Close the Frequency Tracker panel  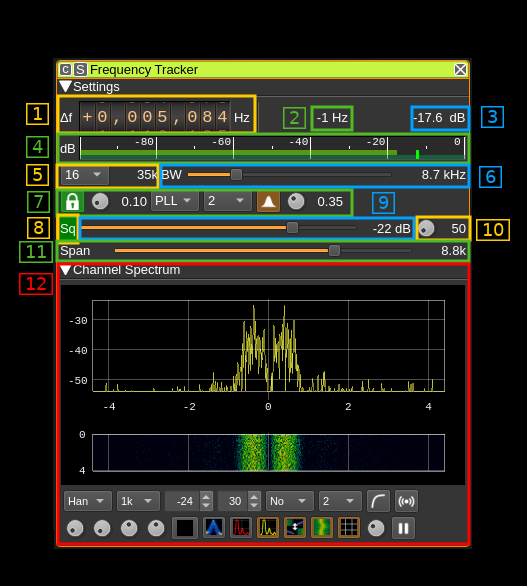(x=460, y=70)
